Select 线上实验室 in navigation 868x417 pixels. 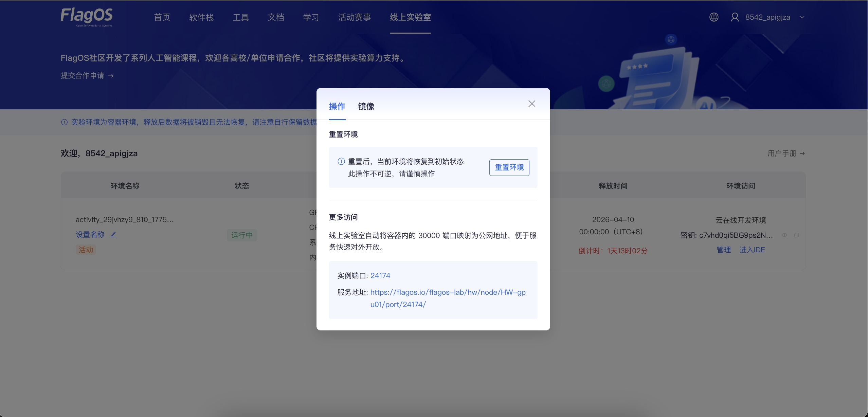[x=410, y=17]
